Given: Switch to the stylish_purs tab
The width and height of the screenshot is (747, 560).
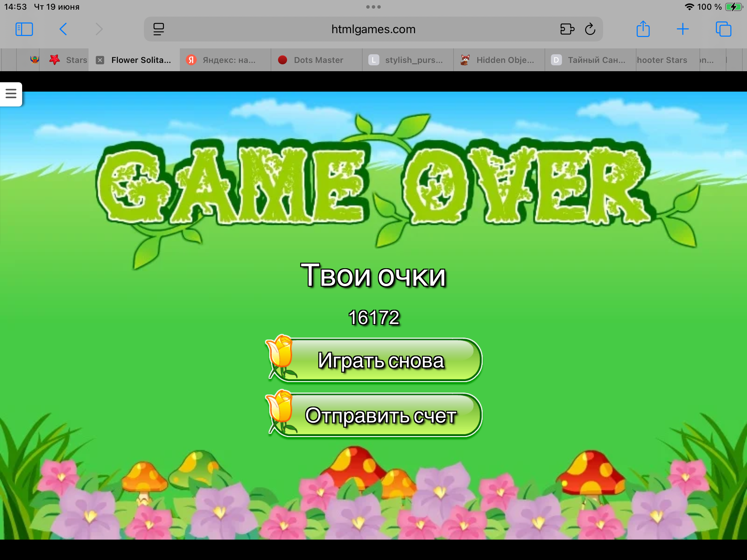Looking at the screenshot, I should 408,60.
